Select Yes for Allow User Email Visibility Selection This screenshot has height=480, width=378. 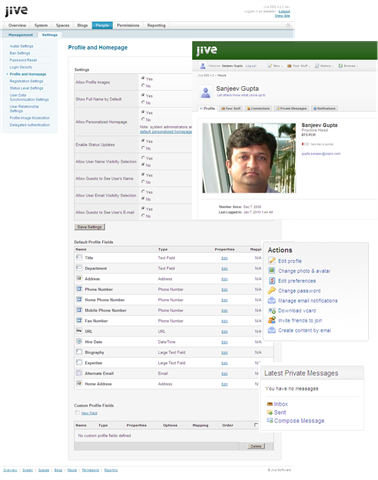click(143, 192)
